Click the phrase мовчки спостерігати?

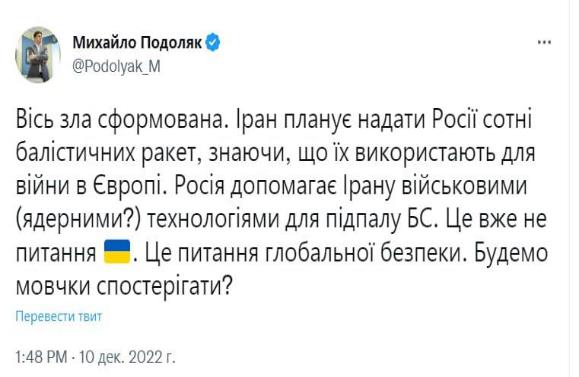tap(124, 287)
